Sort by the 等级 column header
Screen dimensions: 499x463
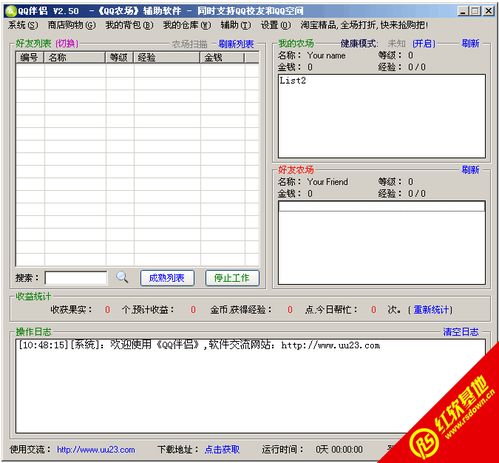click(x=120, y=58)
